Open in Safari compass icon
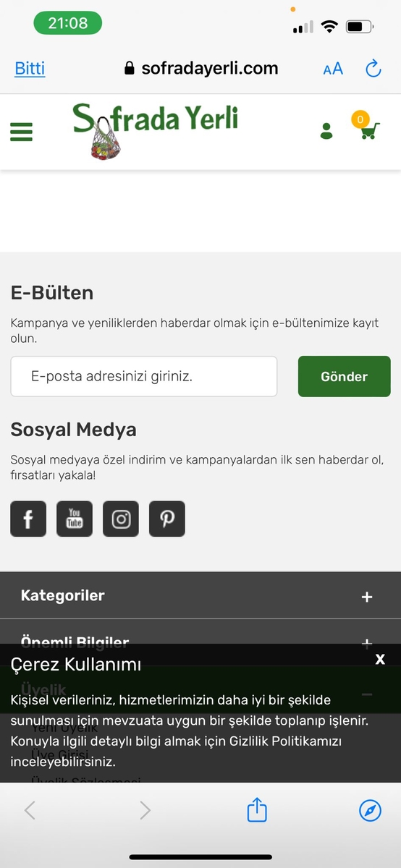The height and width of the screenshot is (868, 401). tap(370, 810)
